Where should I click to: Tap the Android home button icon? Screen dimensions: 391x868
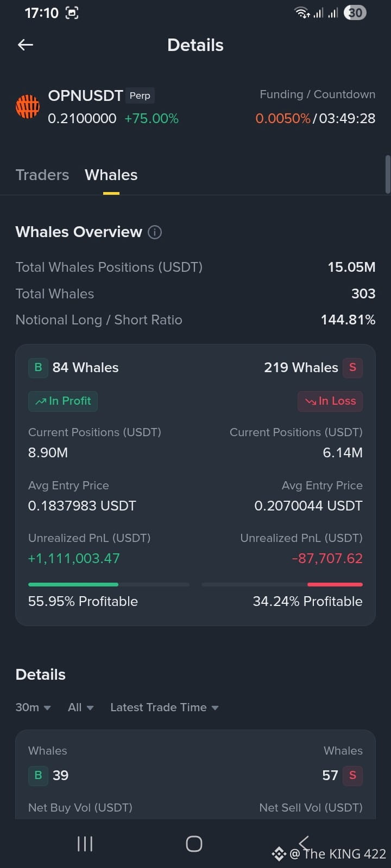[194, 844]
